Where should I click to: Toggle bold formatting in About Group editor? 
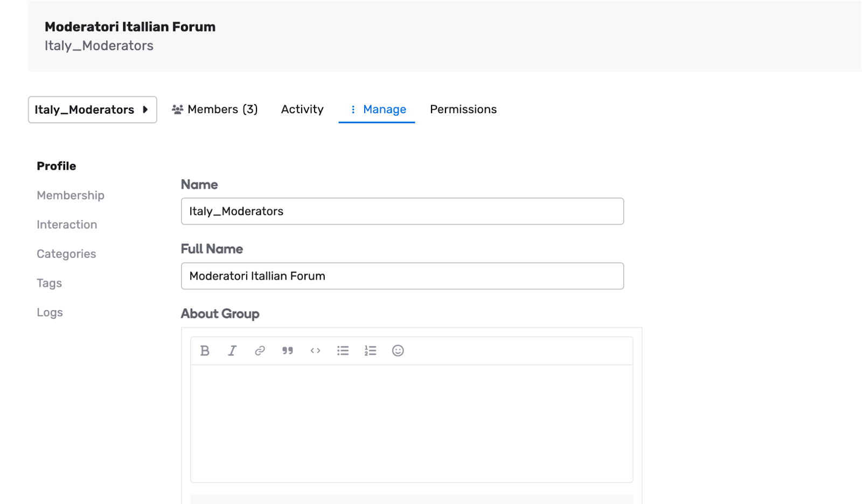(205, 351)
